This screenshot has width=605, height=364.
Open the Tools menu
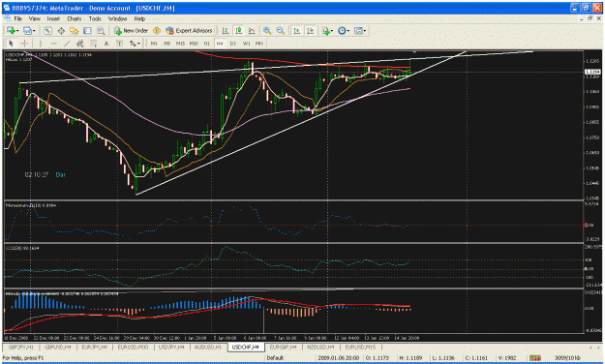[95, 18]
